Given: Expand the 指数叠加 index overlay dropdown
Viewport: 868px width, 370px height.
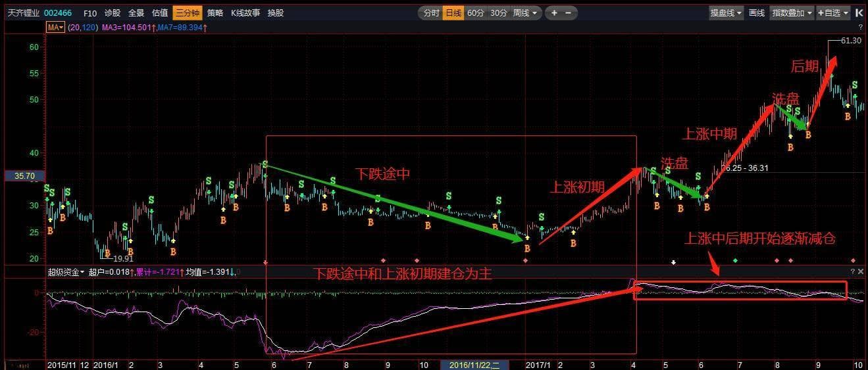Looking at the screenshot, I should pos(792,12).
